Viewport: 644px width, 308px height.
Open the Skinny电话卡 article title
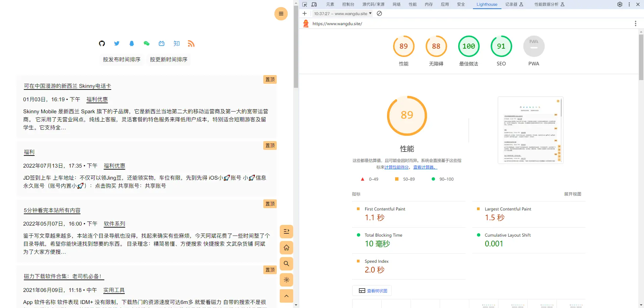67,86
